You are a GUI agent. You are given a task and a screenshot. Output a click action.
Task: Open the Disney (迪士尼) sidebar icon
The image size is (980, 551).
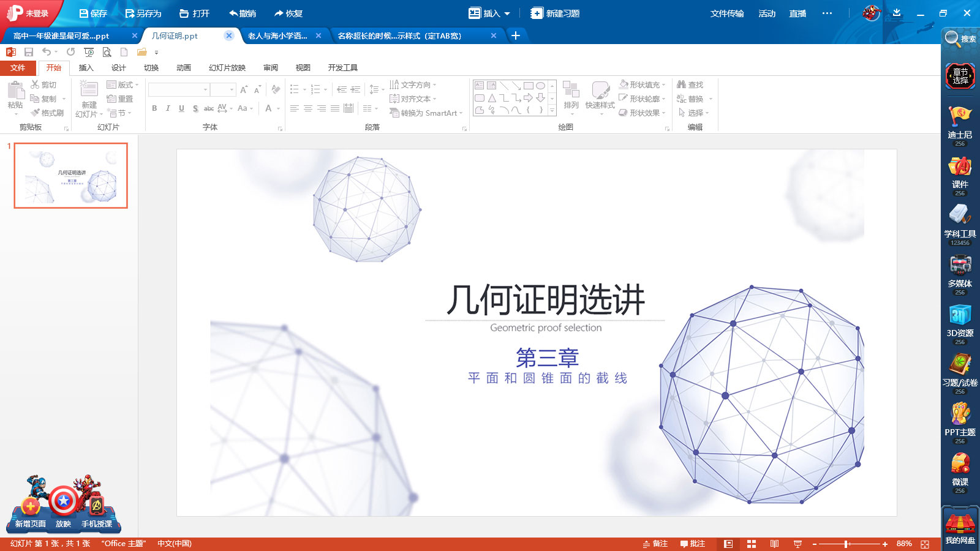coord(960,124)
